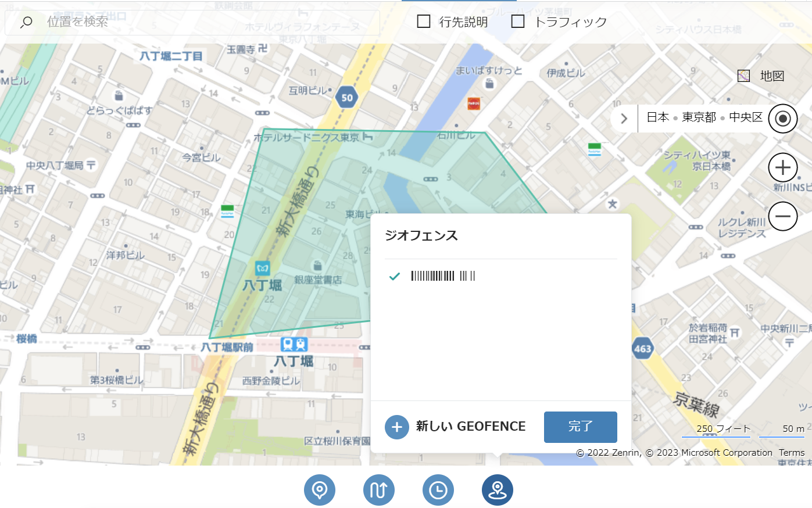Open the 地図 map style selector
Viewport: 812px width, 508px height.
pos(761,76)
